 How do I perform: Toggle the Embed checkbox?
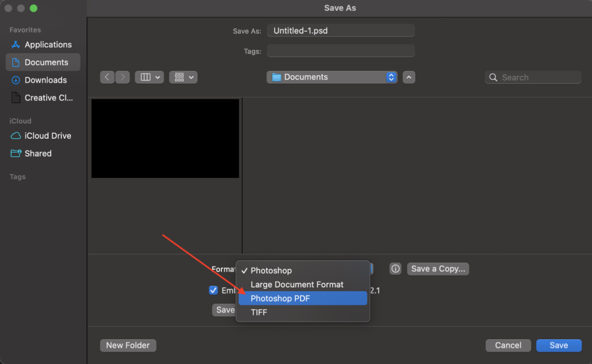tap(213, 290)
